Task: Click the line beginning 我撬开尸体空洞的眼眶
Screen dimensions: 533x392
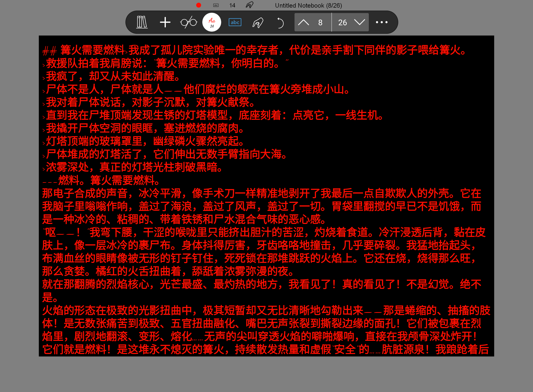Action: (x=143, y=128)
